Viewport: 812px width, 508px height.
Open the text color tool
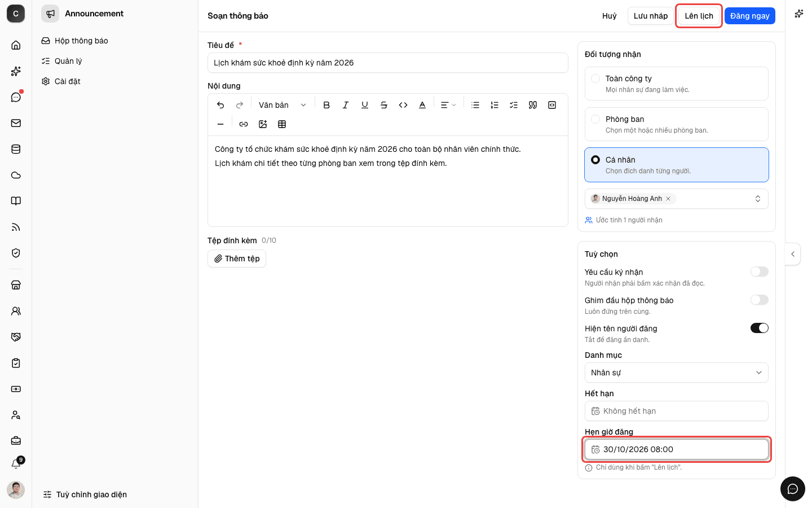422,105
